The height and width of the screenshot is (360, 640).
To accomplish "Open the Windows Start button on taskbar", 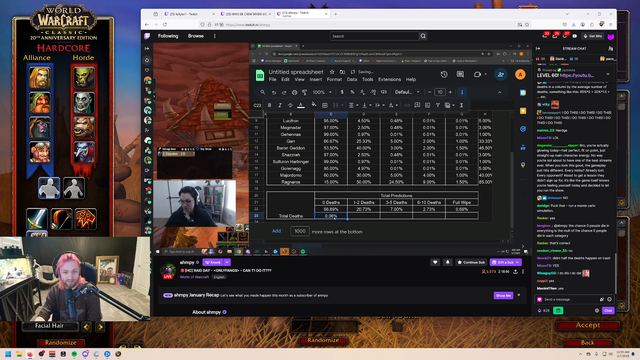I will (8, 354).
